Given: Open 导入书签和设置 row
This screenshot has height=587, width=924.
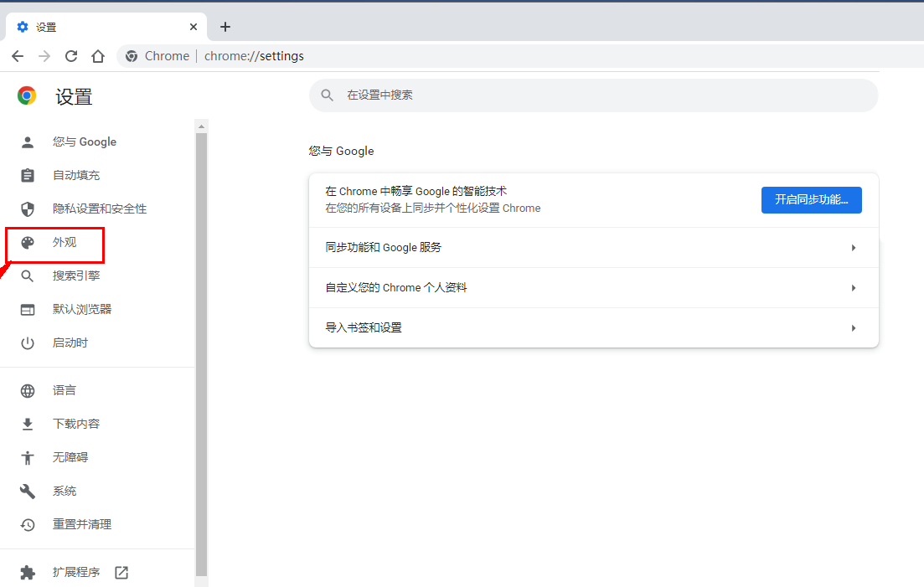Looking at the screenshot, I should click(593, 328).
